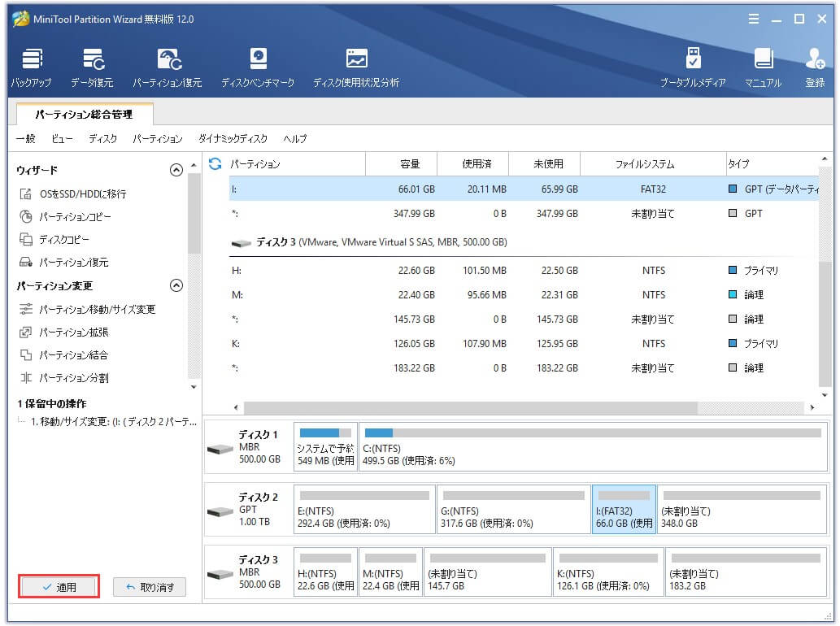The width and height of the screenshot is (840, 626).
Task: Click the 取り消す undo button
Action: tap(150, 587)
